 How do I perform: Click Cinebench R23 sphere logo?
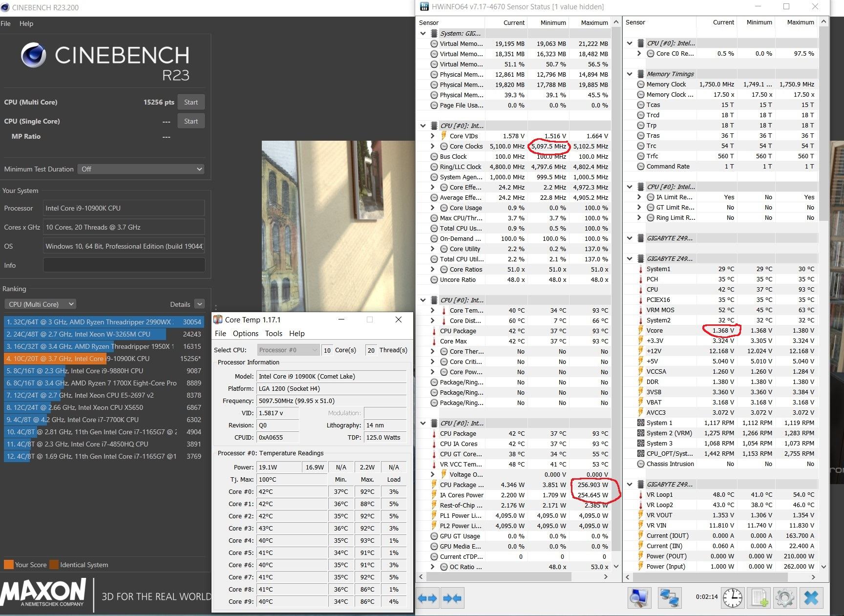pos(33,55)
